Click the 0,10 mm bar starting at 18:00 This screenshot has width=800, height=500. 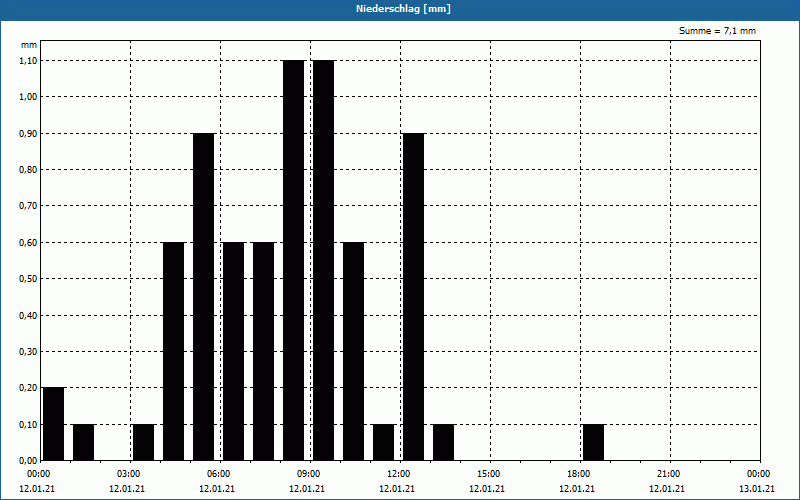[x=593, y=442]
